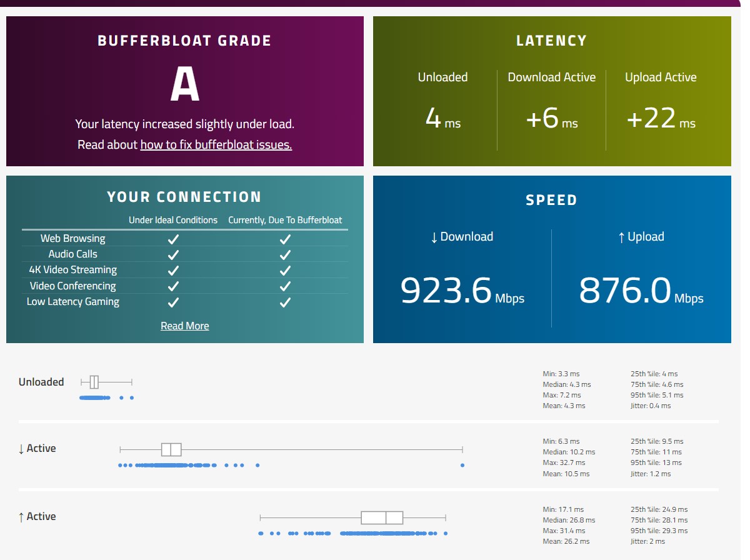Viewport: 750px width, 560px height.
Task: Click the YOUR CONNECTION heading
Action: point(184,197)
